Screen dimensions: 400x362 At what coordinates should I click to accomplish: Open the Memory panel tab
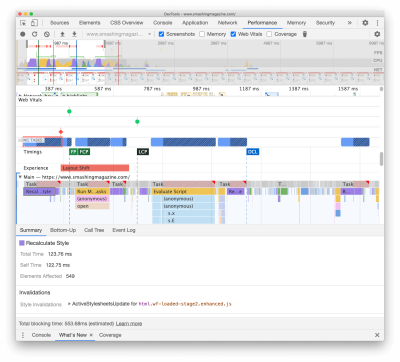click(x=296, y=23)
